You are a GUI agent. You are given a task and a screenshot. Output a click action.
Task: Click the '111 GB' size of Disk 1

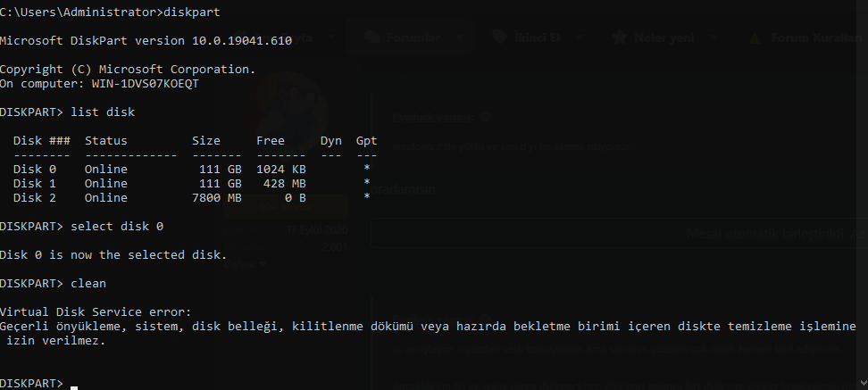(x=221, y=184)
